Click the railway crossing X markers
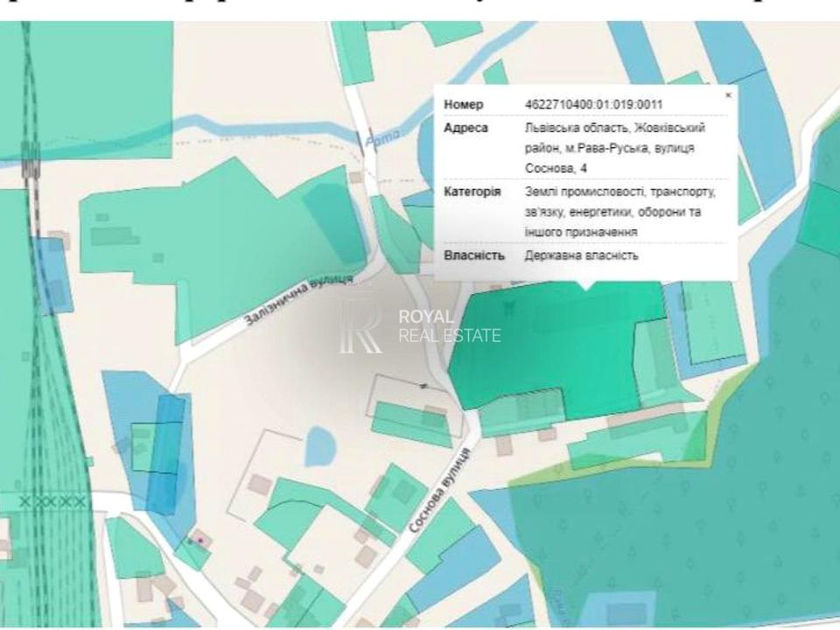Image resolution: width=840 pixels, height=630 pixels. [x=52, y=501]
